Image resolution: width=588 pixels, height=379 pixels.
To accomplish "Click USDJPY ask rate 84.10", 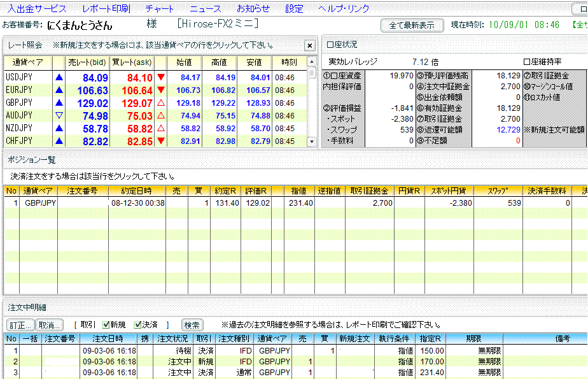I will (140, 78).
